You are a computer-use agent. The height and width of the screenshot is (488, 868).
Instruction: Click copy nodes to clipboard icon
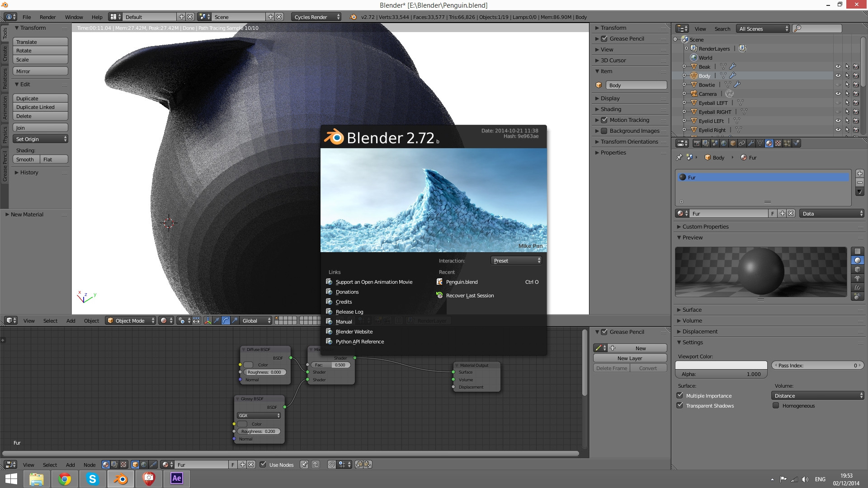click(x=359, y=465)
